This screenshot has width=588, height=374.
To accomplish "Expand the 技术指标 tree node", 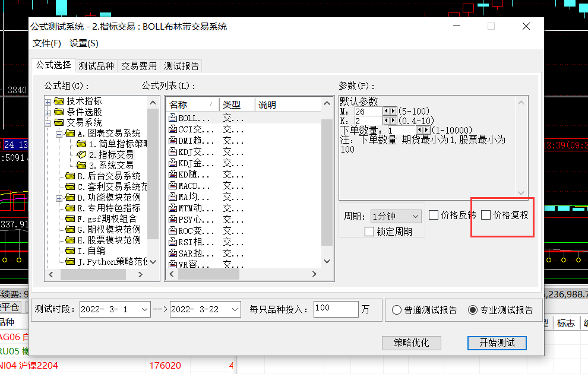I will click(x=48, y=102).
